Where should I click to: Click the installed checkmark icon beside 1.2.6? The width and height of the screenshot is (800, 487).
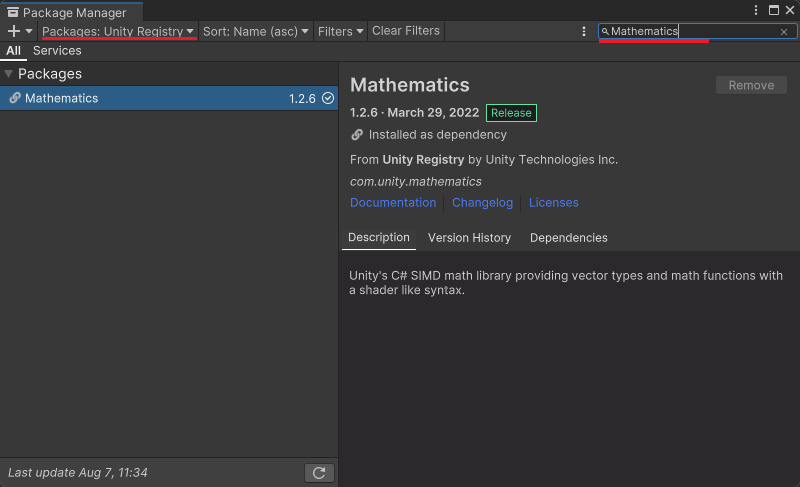pos(328,98)
